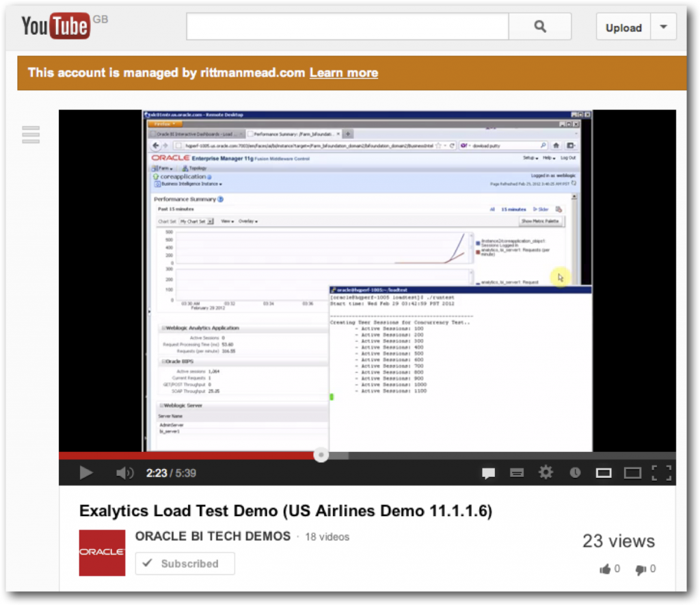Open the 18 videos link
This screenshot has height=605, width=700.
(327, 537)
